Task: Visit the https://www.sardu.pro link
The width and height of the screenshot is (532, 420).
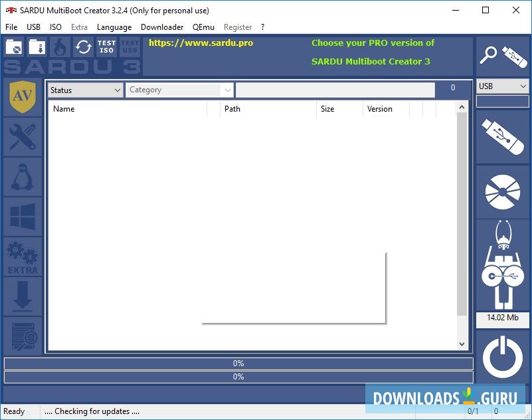Action: click(201, 43)
